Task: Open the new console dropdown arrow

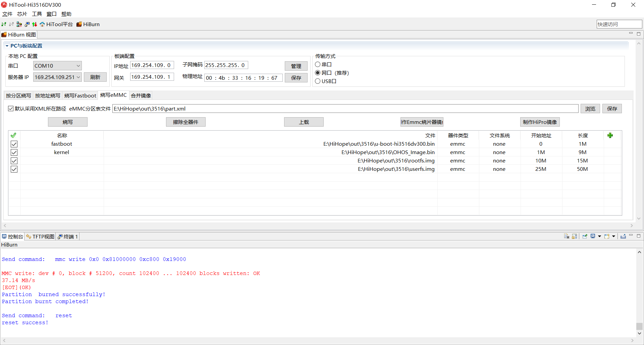Action: coord(614,236)
